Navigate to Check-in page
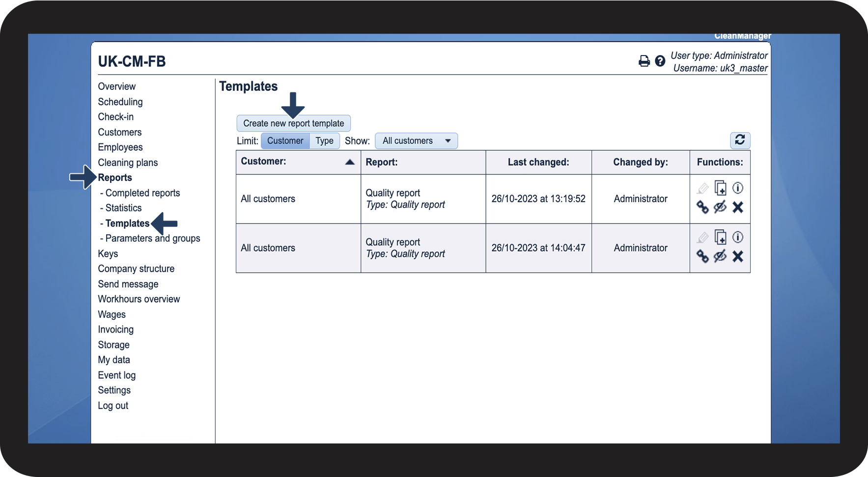The height and width of the screenshot is (477, 868). click(x=116, y=117)
